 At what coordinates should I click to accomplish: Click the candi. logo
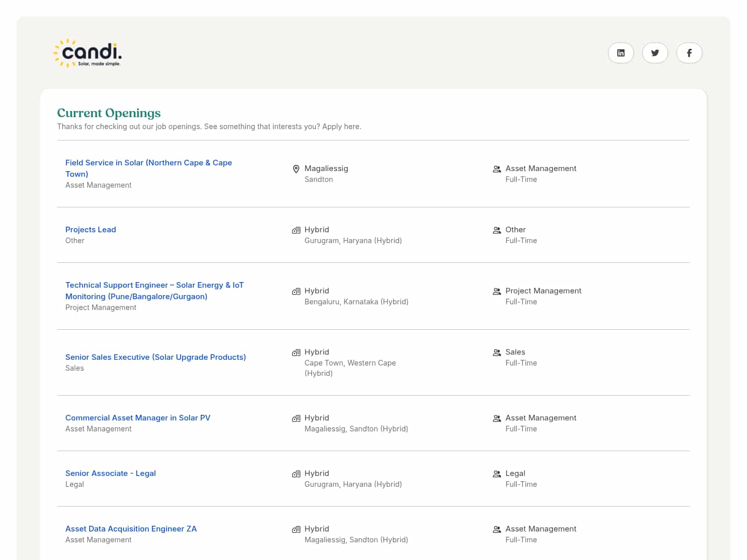point(88,53)
